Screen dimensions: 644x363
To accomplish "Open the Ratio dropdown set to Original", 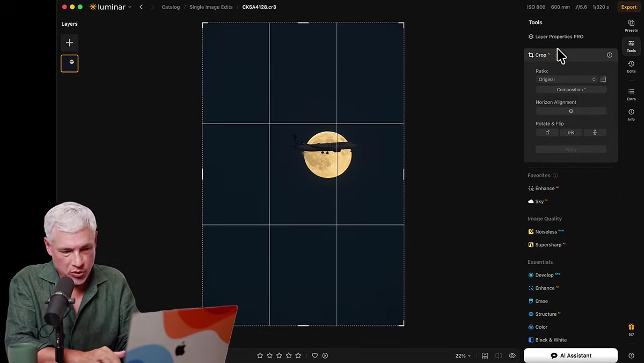I will [x=567, y=79].
